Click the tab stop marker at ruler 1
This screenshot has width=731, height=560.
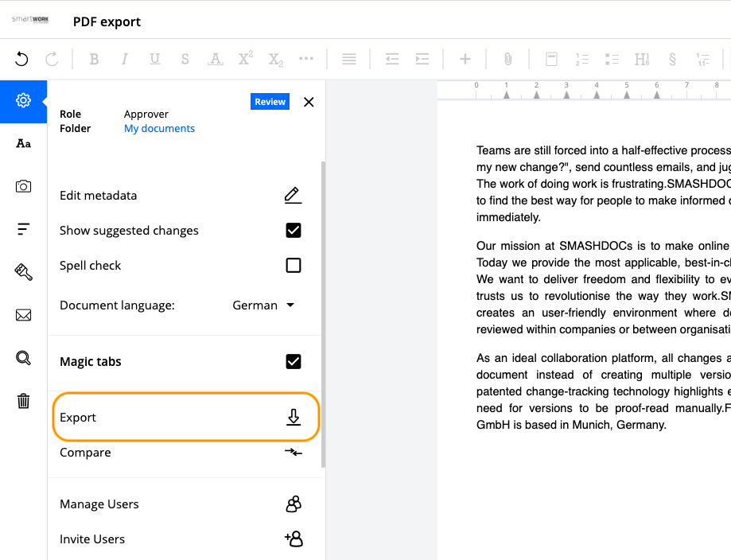(507, 95)
